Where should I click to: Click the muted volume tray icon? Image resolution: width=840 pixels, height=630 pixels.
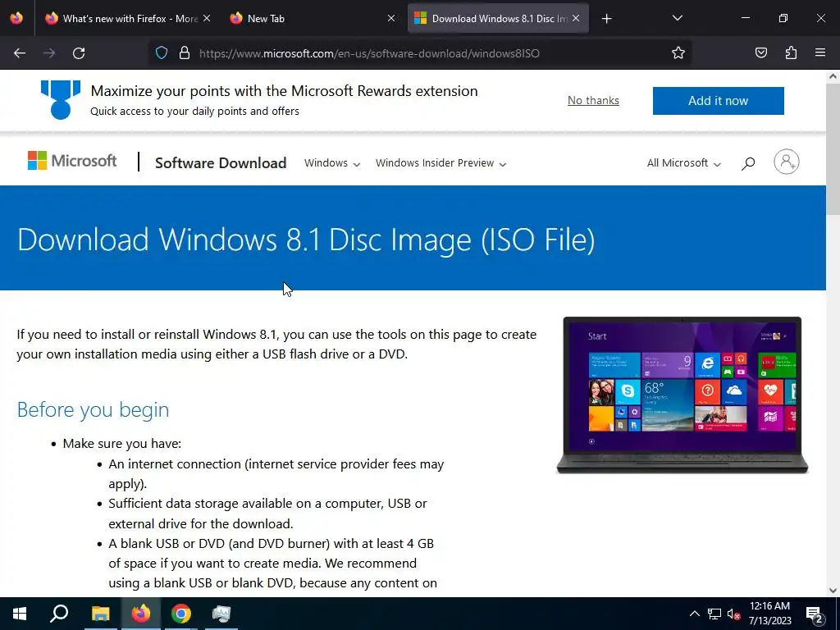[x=733, y=614]
